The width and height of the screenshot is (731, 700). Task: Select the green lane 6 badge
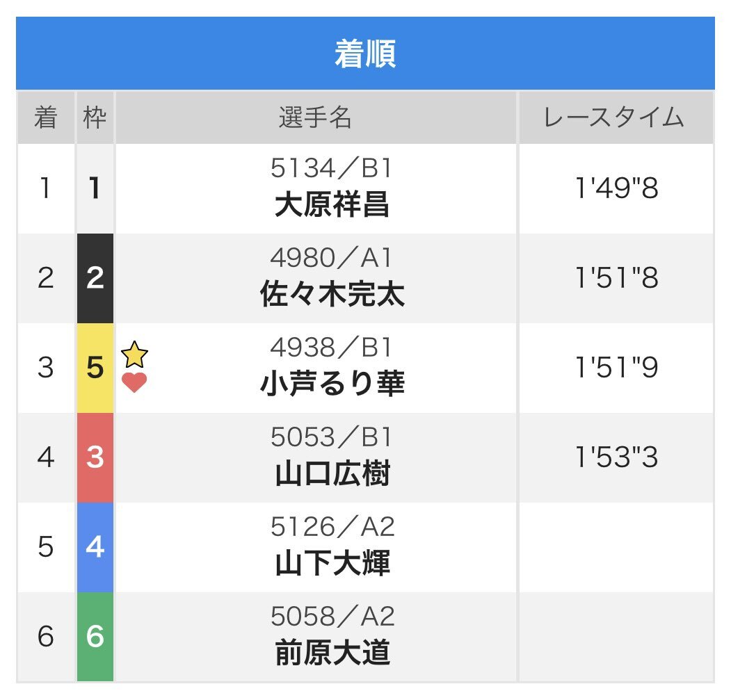click(95, 637)
